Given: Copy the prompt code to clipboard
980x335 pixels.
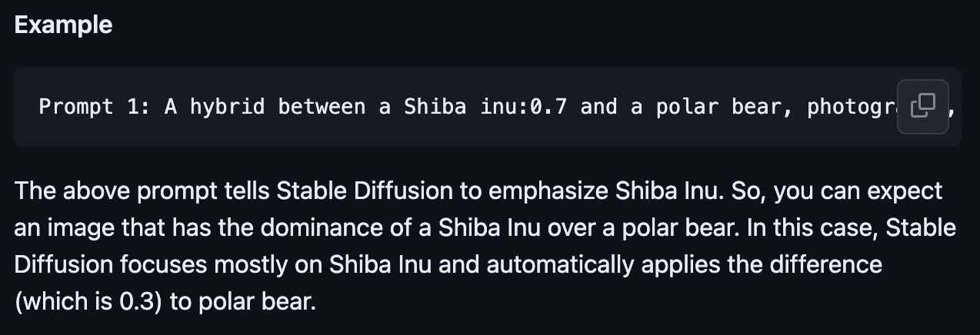Looking at the screenshot, I should [923, 107].
